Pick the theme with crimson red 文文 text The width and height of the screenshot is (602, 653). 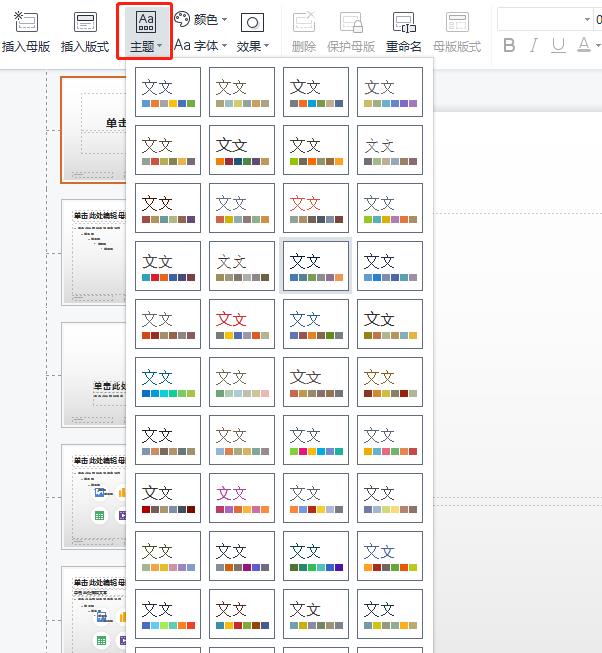(x=242, y=324)
